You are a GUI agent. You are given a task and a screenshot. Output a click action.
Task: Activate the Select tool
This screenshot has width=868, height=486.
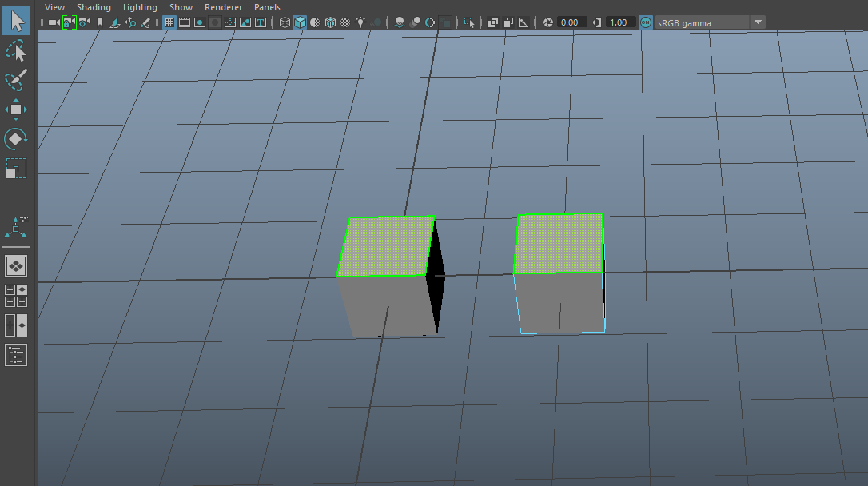click(16, 20)
